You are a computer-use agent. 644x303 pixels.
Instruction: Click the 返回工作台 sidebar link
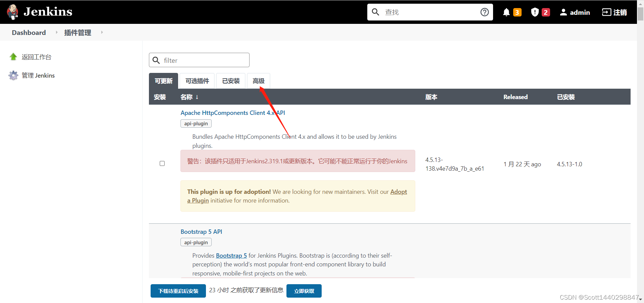click(37, 57)
